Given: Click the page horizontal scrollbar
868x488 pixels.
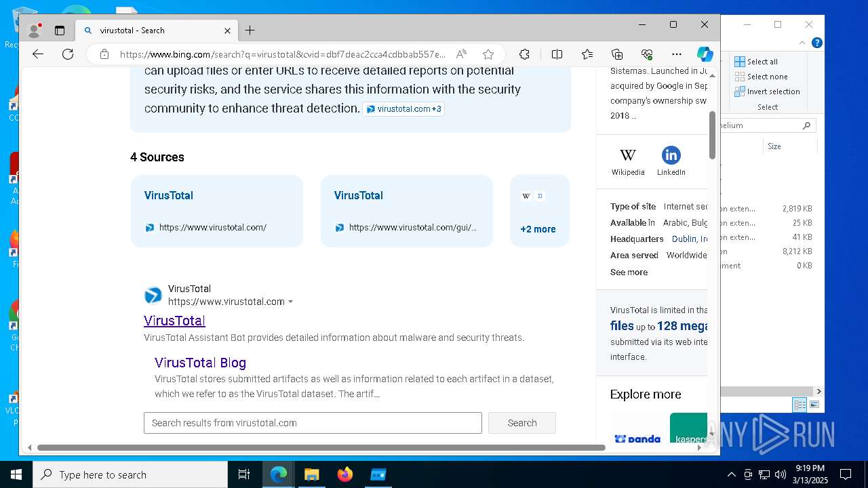Looking at the screenshot, I should tap(321, 447).
